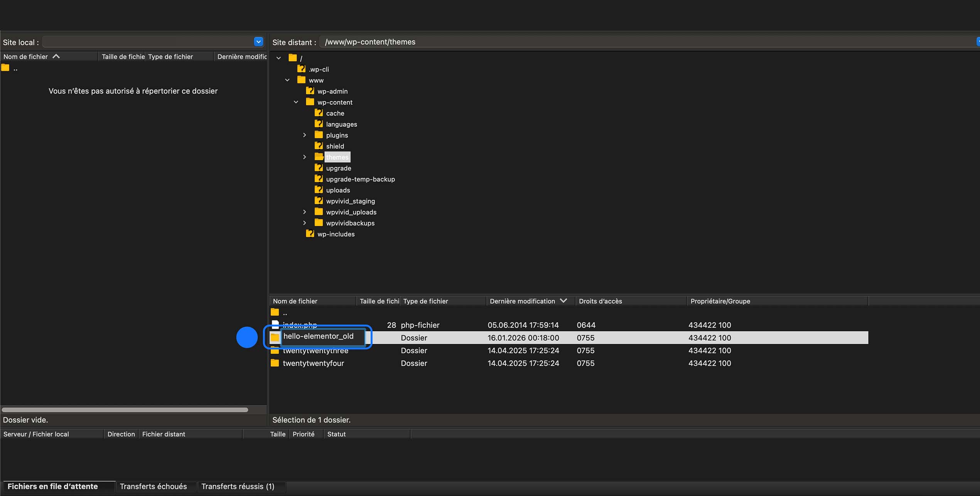
Task: Click the wp-includes folder icon
Action: pyautogui.click(x=310, y=234)
